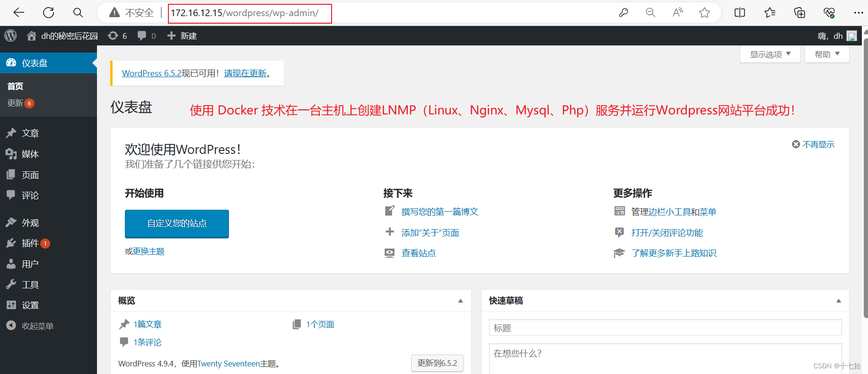Click the zoom out magnifier icon
868x374 pixels.
point(650,13)
